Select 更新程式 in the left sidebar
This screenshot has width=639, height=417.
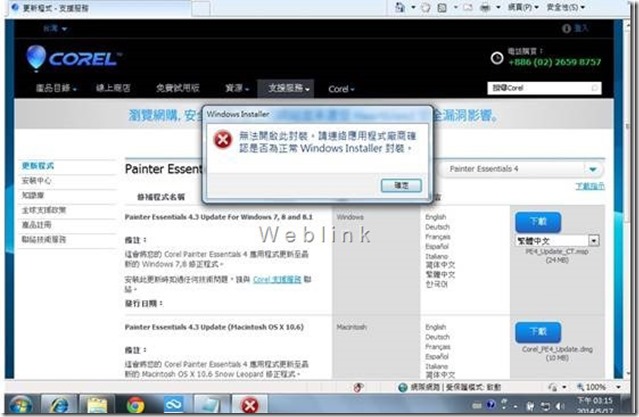click(38, 166)
